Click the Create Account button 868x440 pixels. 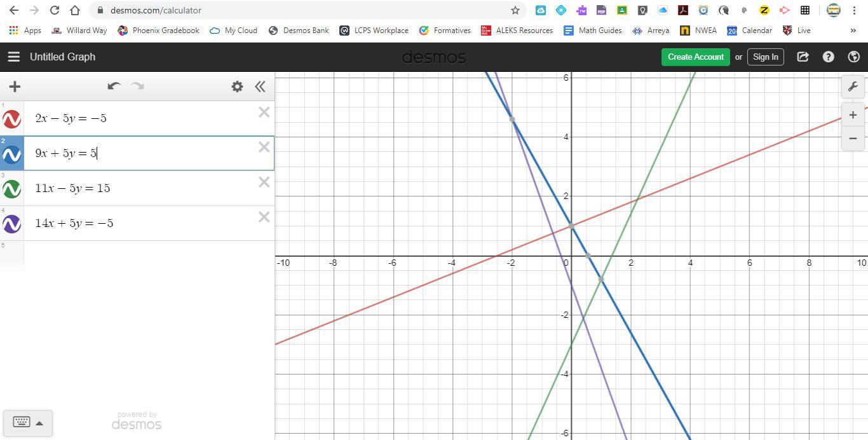695,57
